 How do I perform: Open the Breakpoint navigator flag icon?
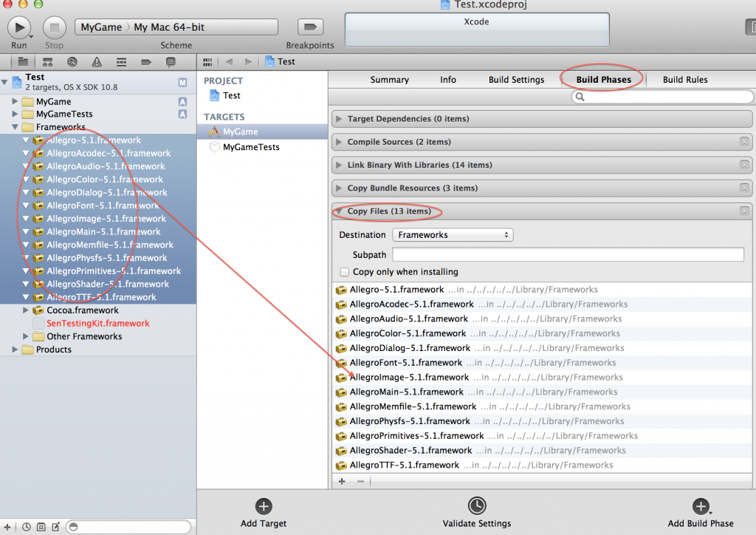pyautogui.click(x=147, y=62)
